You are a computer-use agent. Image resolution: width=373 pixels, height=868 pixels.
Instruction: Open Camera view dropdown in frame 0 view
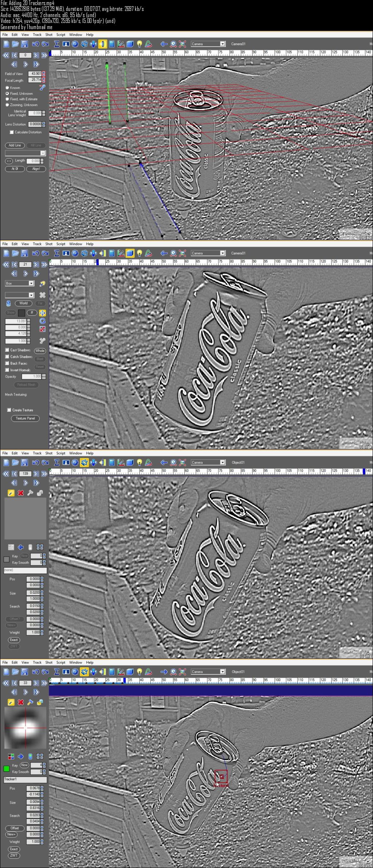click(208, 44)
